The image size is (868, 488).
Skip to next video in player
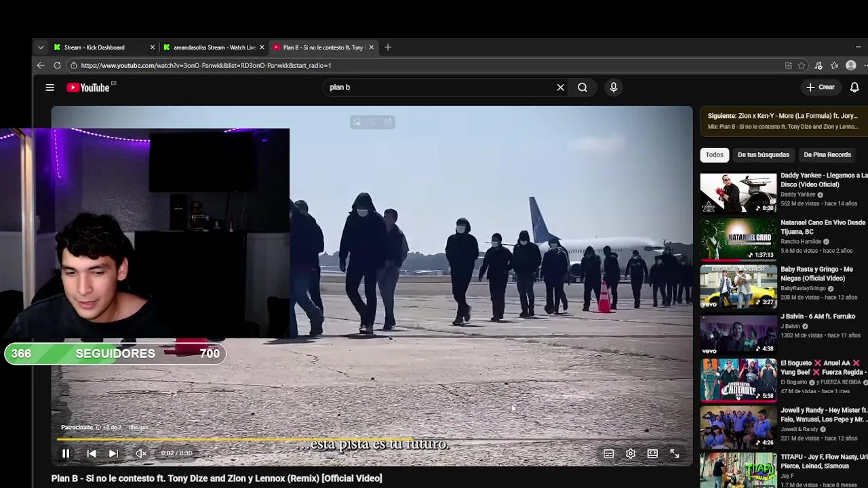click(113, 453)
